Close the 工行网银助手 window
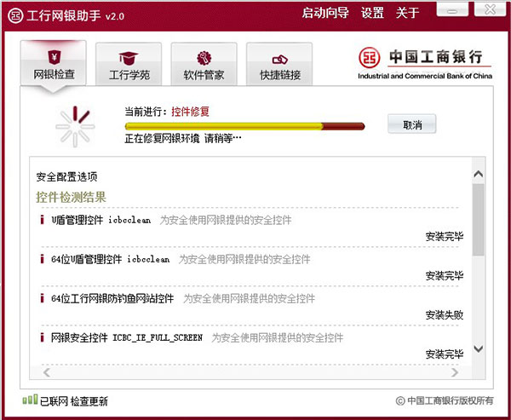Viewport: 511px width, 420px height. tap(490, 9)
